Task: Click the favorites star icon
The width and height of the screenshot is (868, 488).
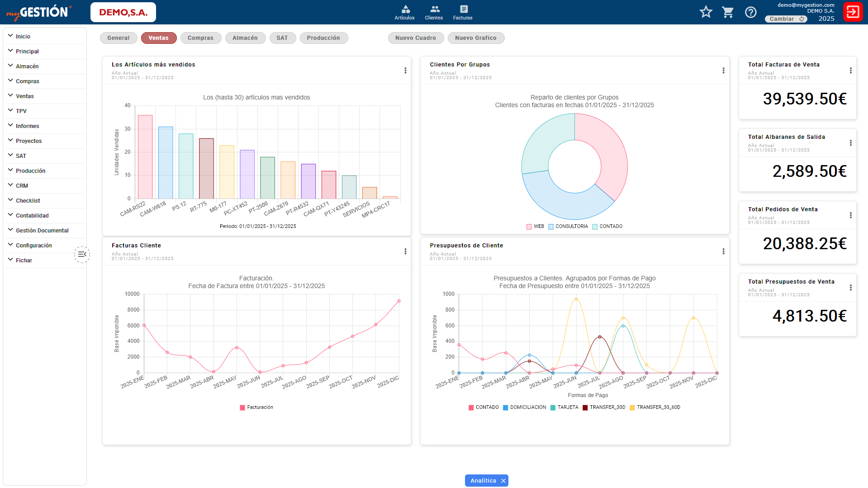Action: click(x=706, y=12)
